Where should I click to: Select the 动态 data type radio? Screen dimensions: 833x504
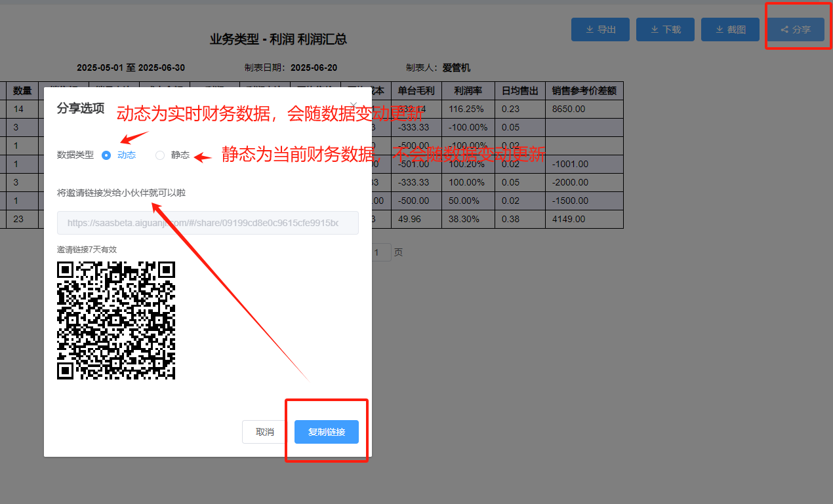pos(106,155)
